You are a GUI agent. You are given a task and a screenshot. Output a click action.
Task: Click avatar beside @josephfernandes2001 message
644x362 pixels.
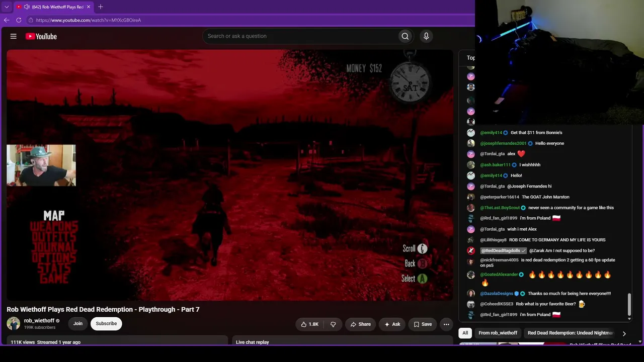[x=471, y=143]
